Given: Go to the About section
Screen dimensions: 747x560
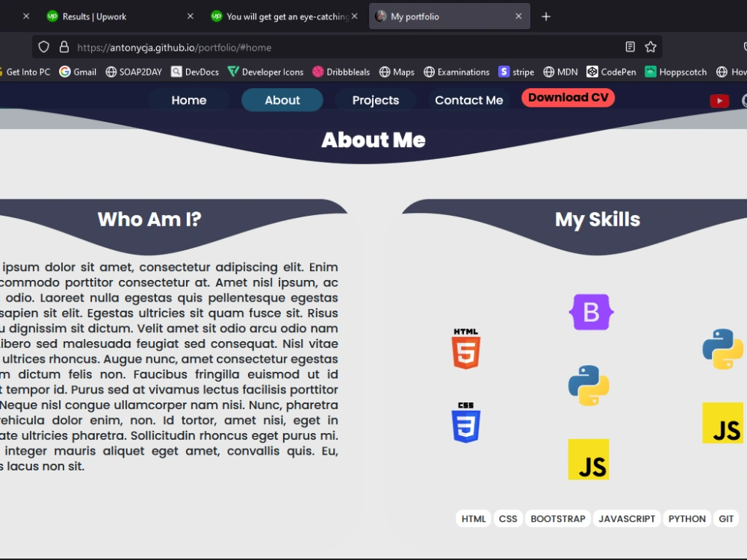Looking at the screenshot, I should point(282,100).
